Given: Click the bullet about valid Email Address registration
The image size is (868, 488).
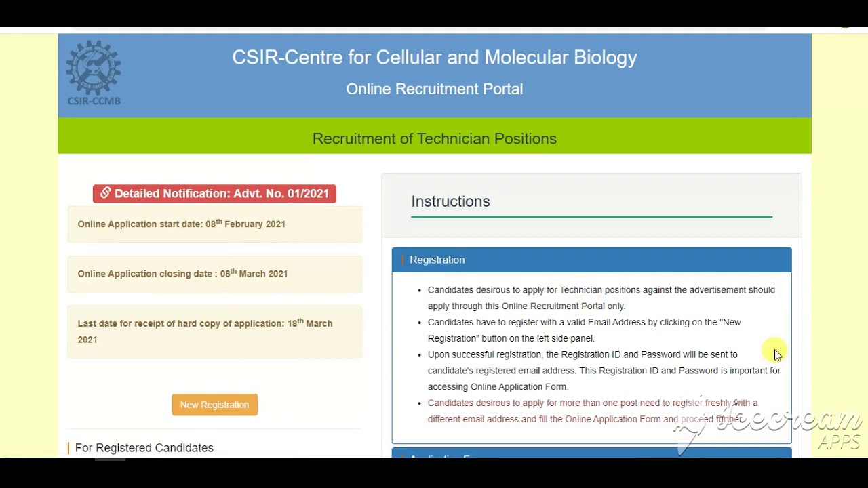Looking at the screenshot, I should coord(584,330).
